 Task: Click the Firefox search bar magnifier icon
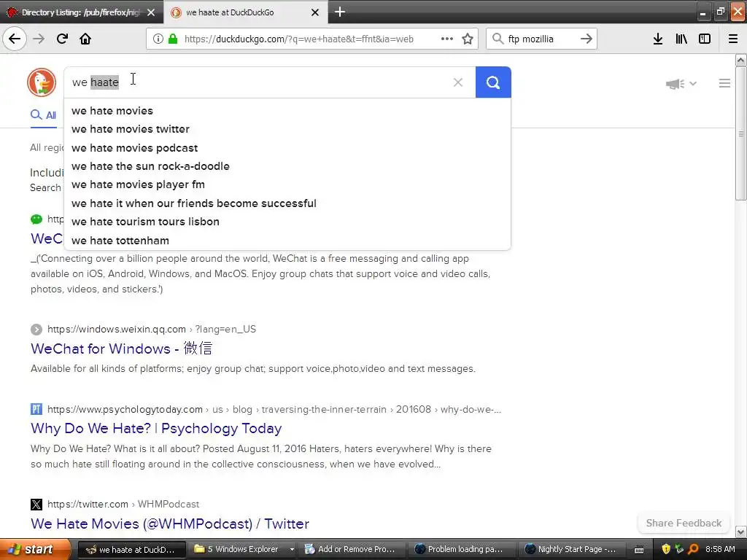[498, 39]
